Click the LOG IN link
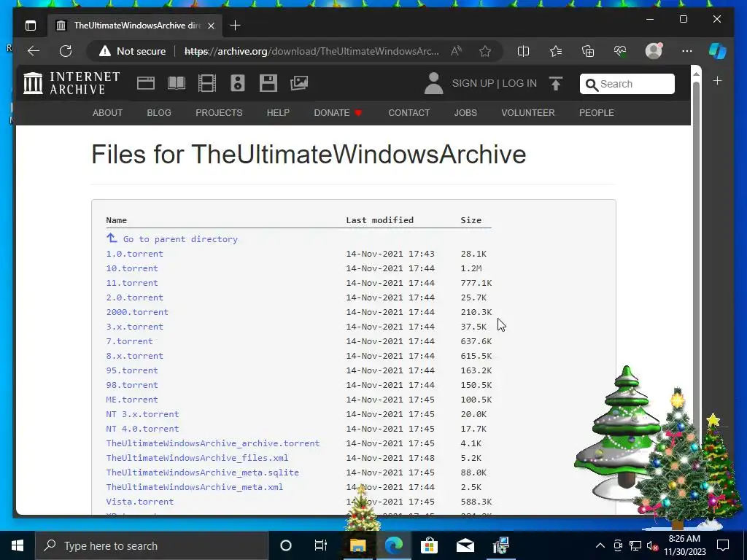This screenshot has height=560, width=747. click(519, 83)
